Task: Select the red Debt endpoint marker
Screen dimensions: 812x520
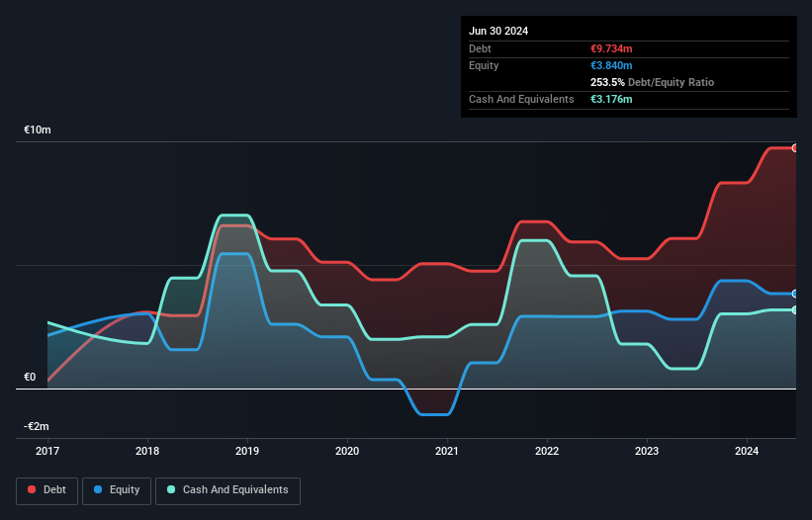Action: click(x=795, y=148)
